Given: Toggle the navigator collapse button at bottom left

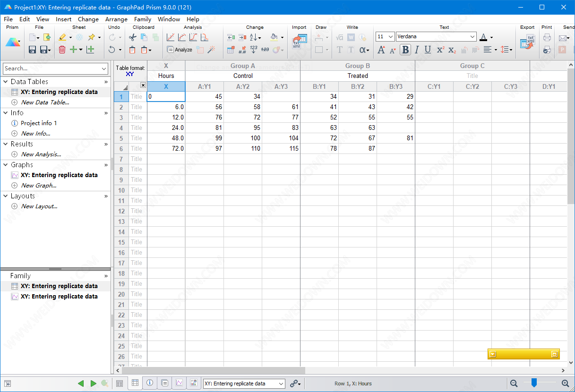Looking at the screenshot, I should [8, 383].
